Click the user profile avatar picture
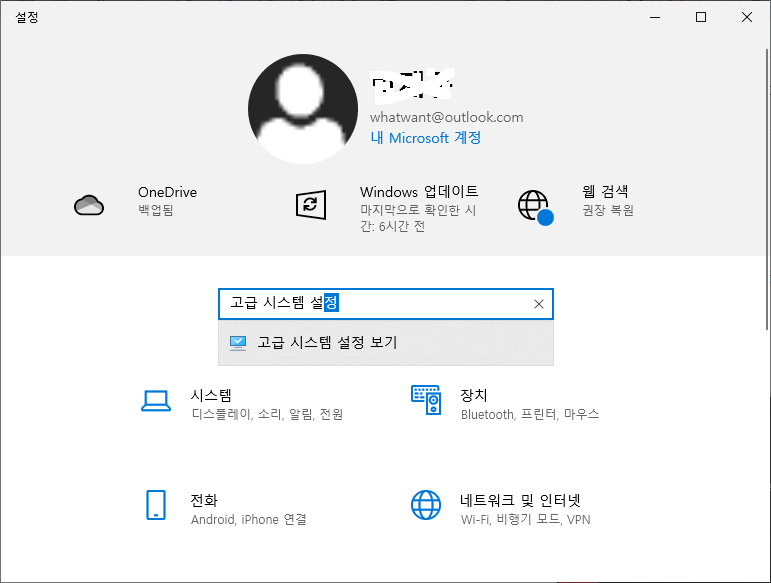This screenshot has width=771, height=583. point(303,109)
